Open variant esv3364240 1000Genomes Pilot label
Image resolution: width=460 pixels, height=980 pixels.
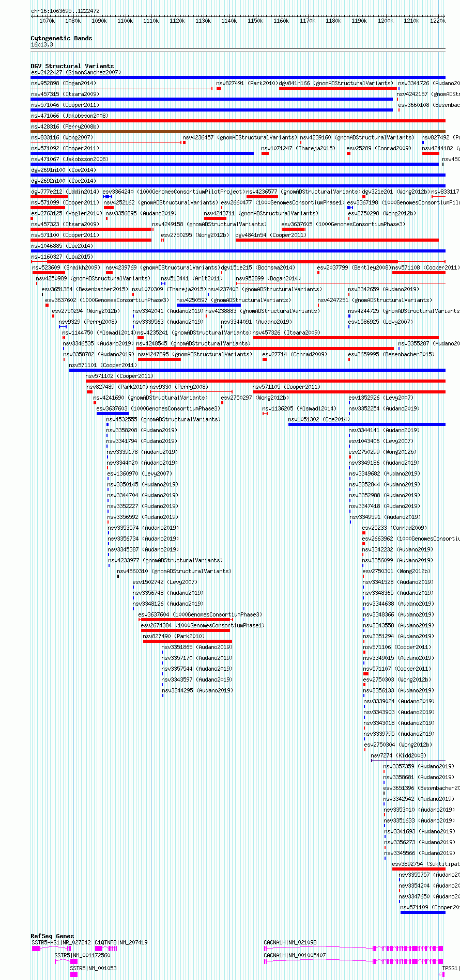coord(173,192)
